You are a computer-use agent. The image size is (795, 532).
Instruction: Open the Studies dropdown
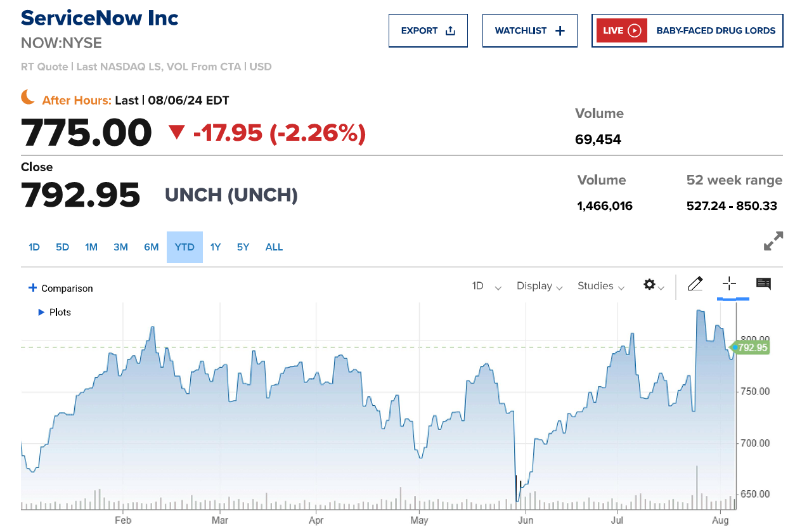600,286
